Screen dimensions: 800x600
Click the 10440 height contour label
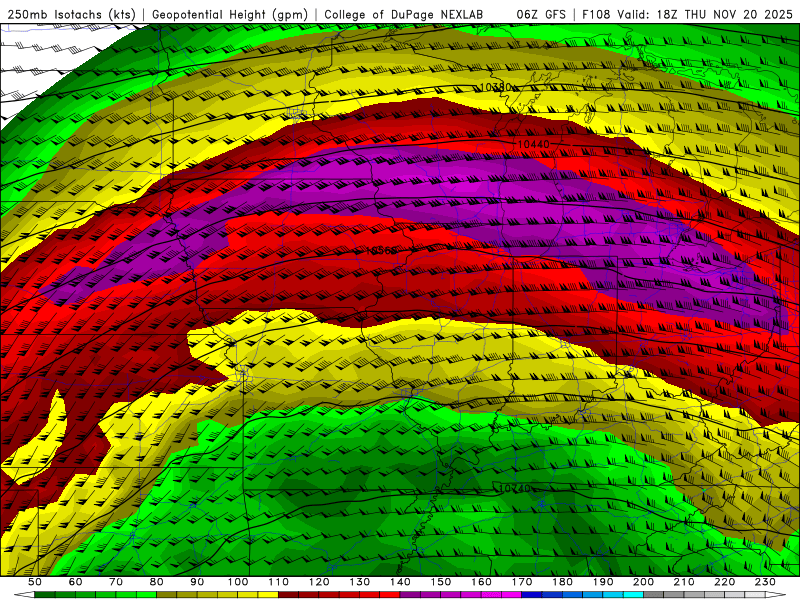pyautogui.click(x=534, y=144)
